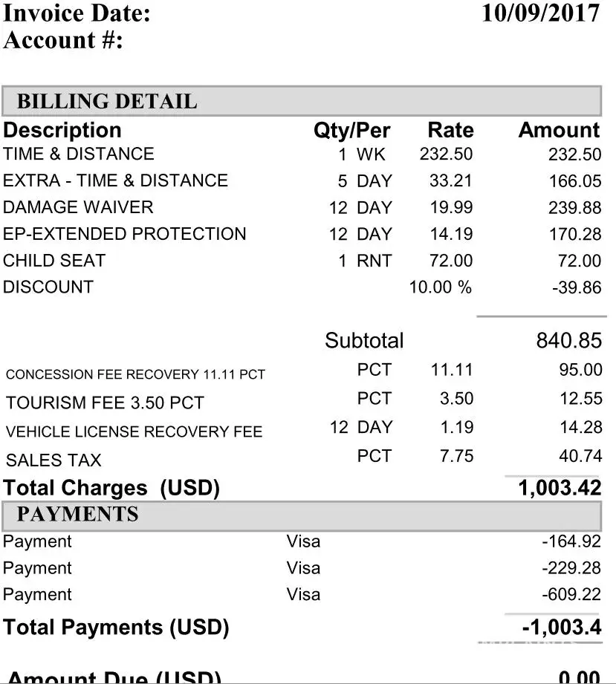616x684 pixels.
Task: Click the DAMAGE WAIVER line item
Action: pyautogui.click(x=78, y=207)
